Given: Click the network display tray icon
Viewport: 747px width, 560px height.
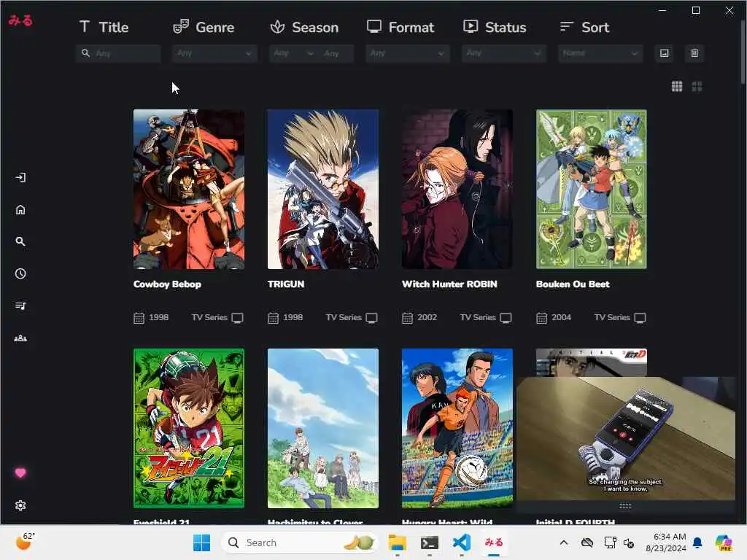Looking at the screenshot, I should (610, 542).
